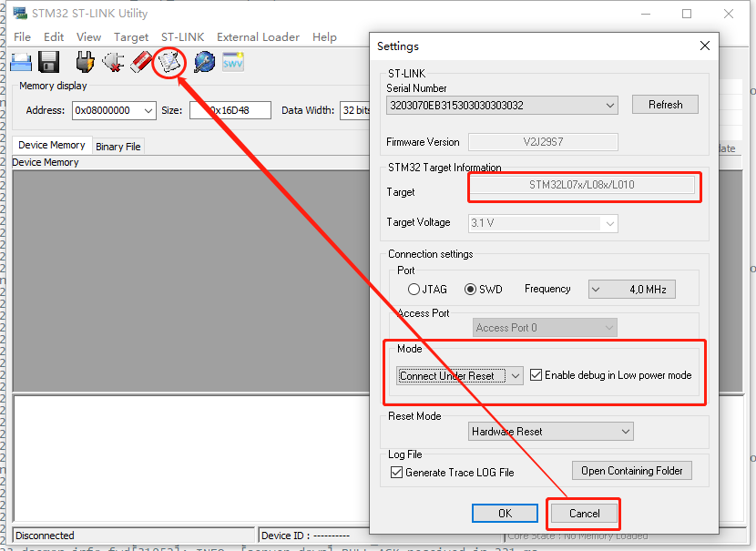Viewport: 756px width, 551px height.
Task: Open the Hardware Reset mode dropdown
Action: [x=551, y=432]
